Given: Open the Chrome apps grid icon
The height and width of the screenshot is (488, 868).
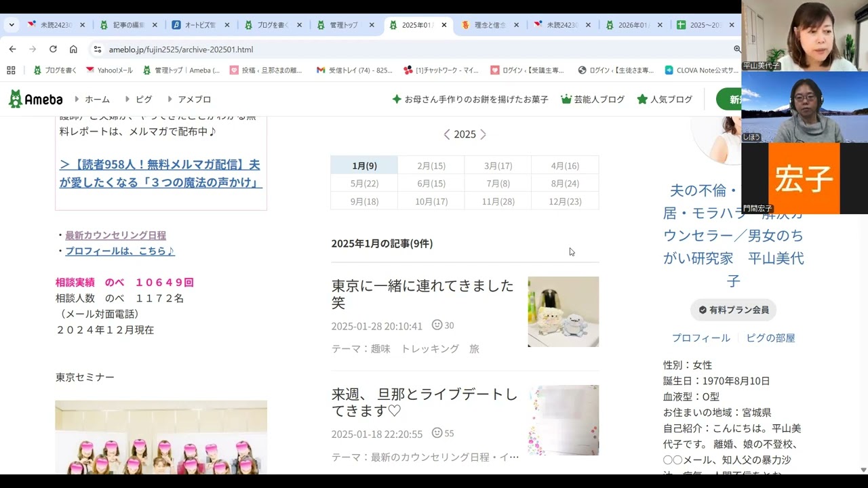Looking at the screenshot, I should point(11,70).
